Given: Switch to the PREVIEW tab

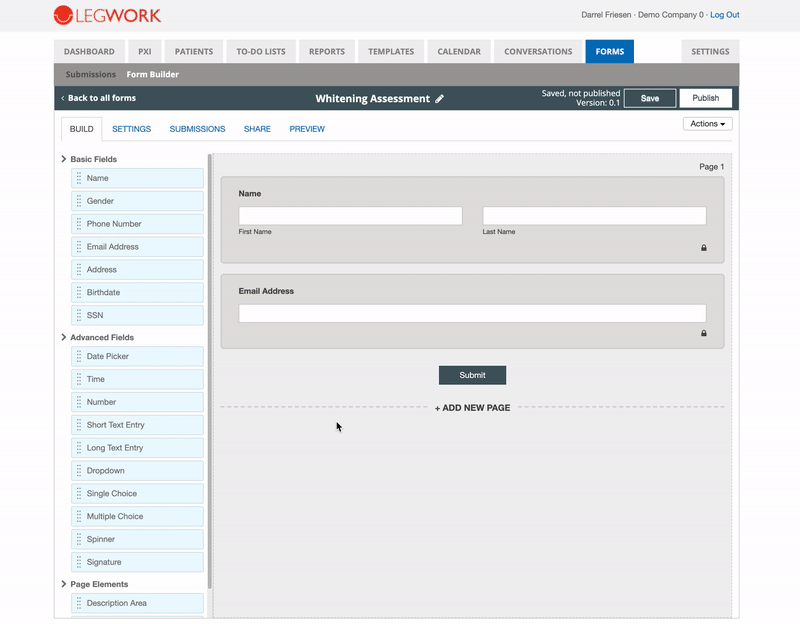Looking at the screenshot, I should [x=307, y=129].
